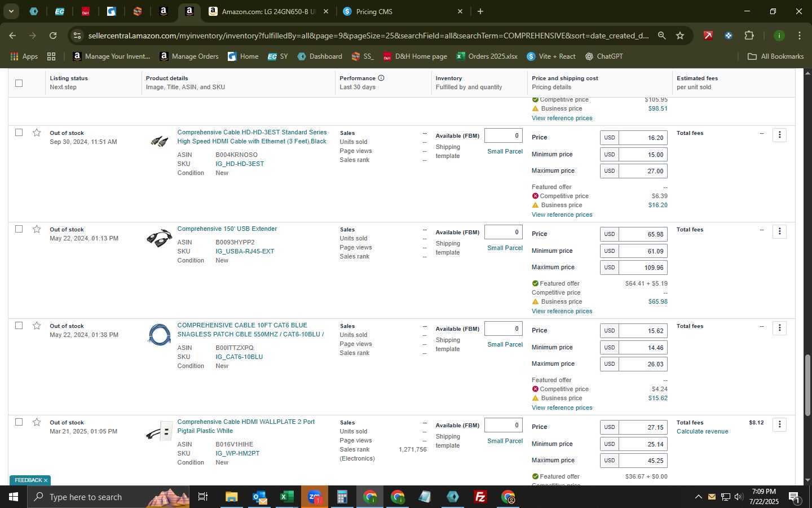Click Calculate revenue link

tap(702, 431)
